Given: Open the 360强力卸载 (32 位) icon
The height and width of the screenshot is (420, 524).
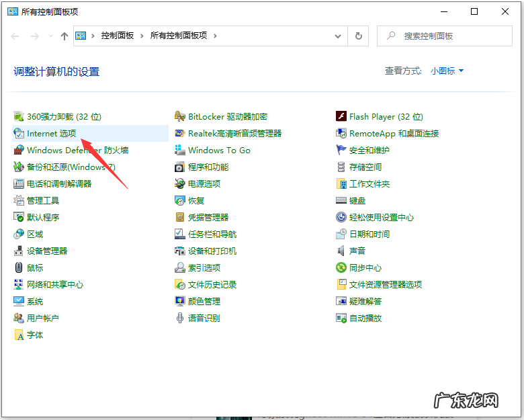Looking at the screenshot, I should coord(19,117).
